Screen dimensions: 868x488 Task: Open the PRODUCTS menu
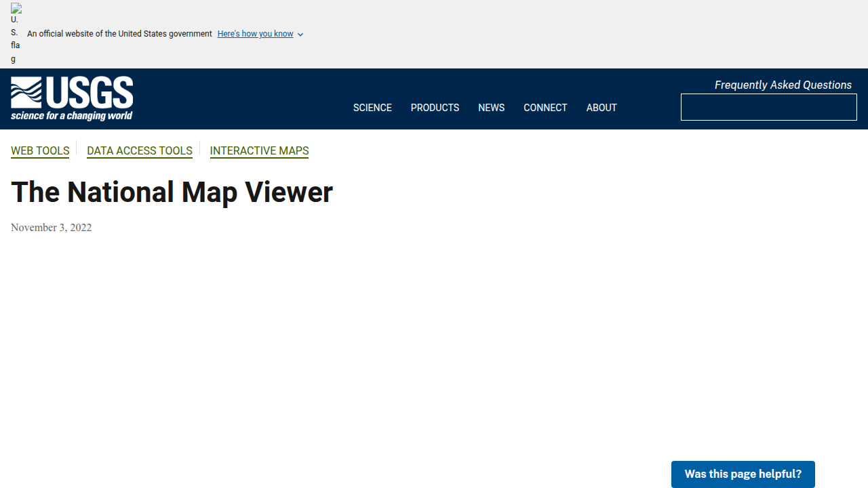click(435, 108)
